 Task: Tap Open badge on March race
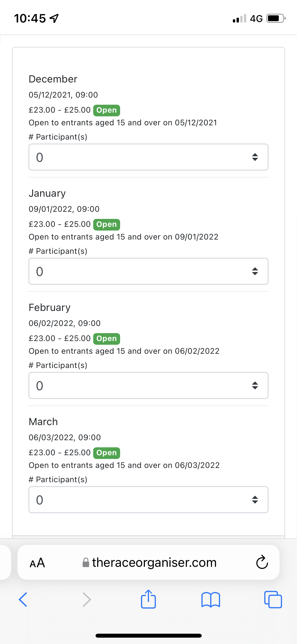(x=106, y=453)
